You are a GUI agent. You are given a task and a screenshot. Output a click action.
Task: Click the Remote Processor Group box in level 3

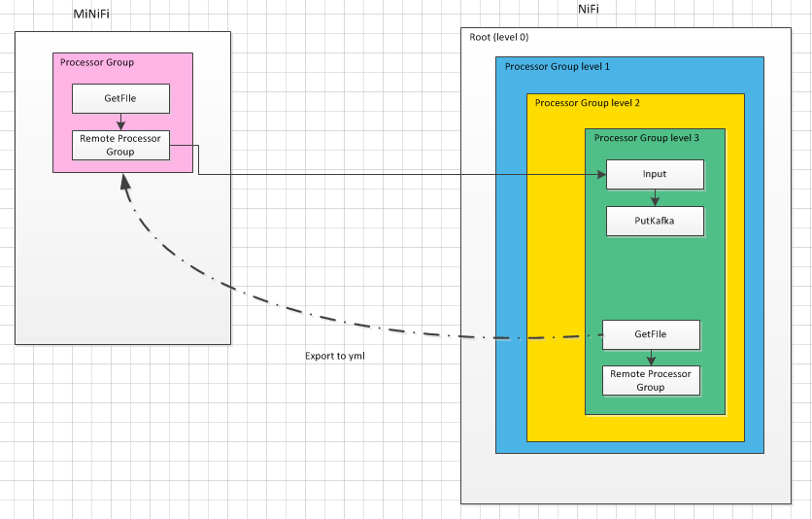pos(651,380)
